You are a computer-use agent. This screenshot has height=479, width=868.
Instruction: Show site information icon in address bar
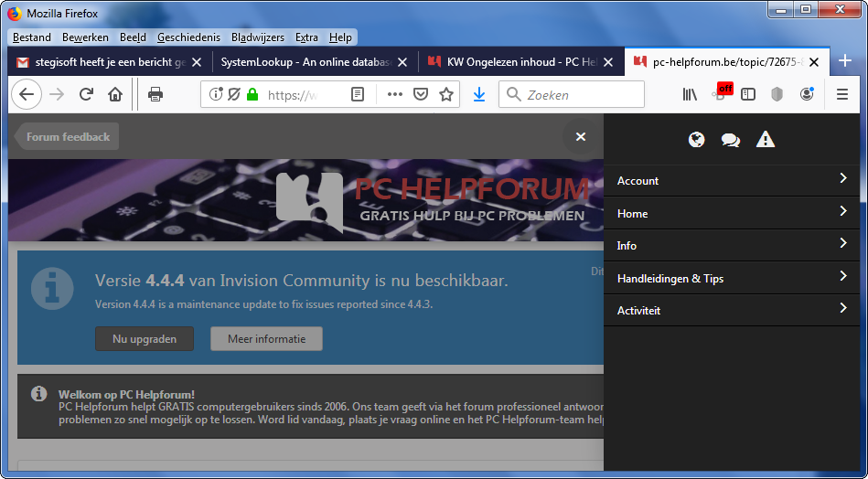tap(215, 94)
